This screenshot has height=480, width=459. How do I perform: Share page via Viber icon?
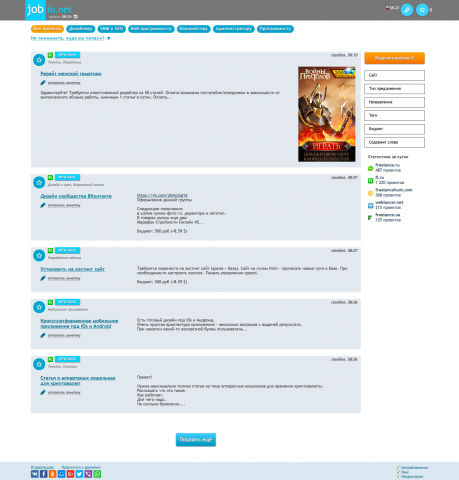point(88,474)
